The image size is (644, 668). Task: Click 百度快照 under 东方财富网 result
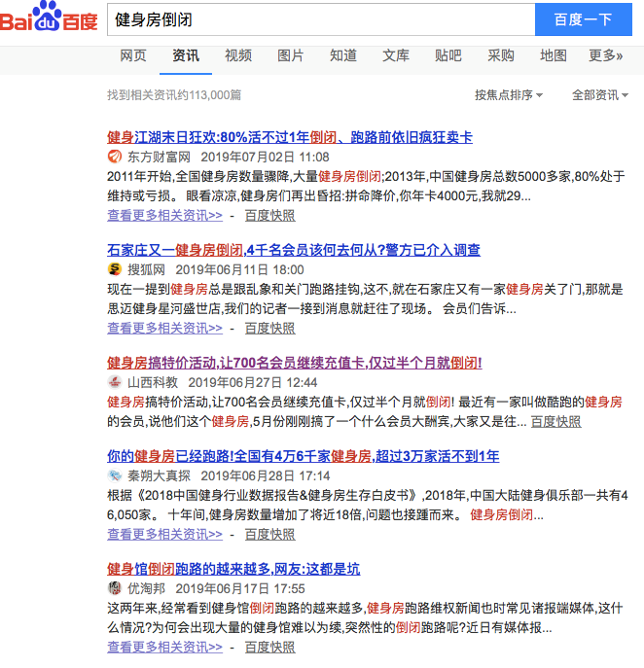pyautogui.click(x=269, y=215)
